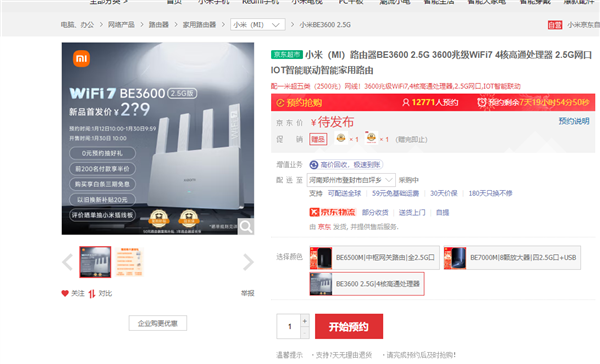The width and height of the screenshot is (600, 364).
Task: Click the magnifier zoom icon on product image
Action: pos(246,227)
